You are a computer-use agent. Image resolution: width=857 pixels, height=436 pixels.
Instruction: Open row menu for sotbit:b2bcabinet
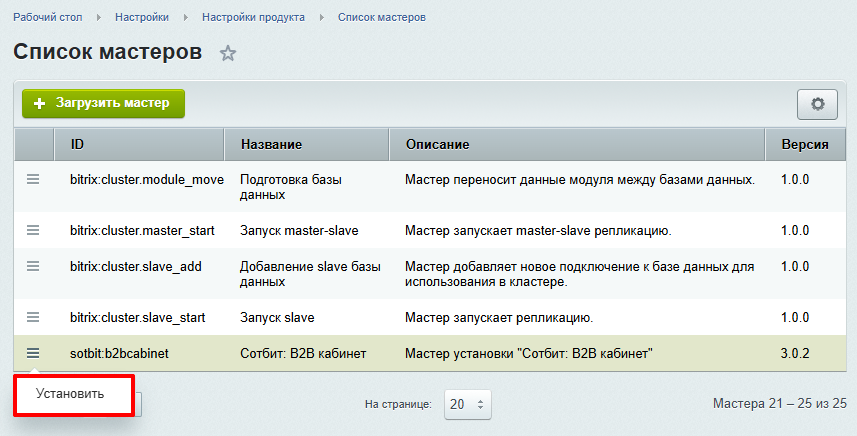pos(33,353)
